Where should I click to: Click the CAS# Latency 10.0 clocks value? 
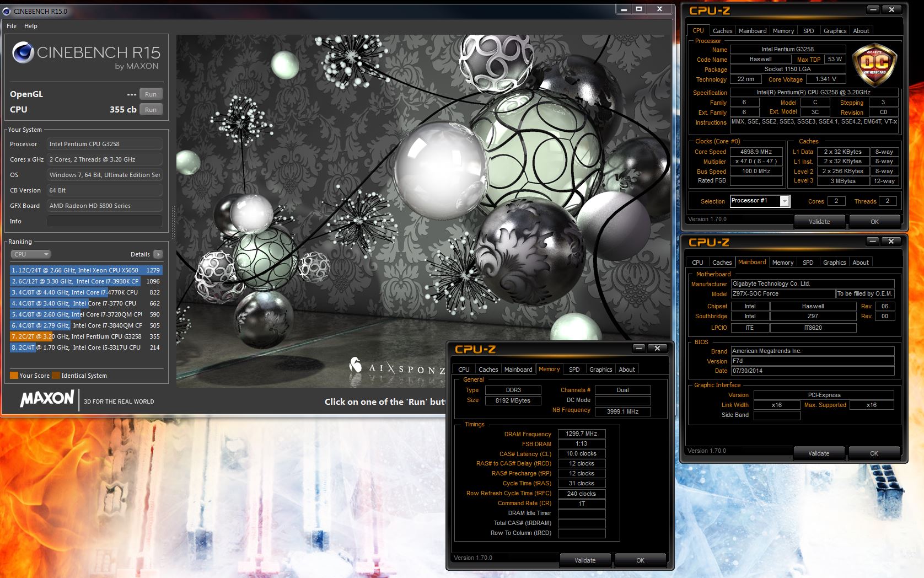582,454
